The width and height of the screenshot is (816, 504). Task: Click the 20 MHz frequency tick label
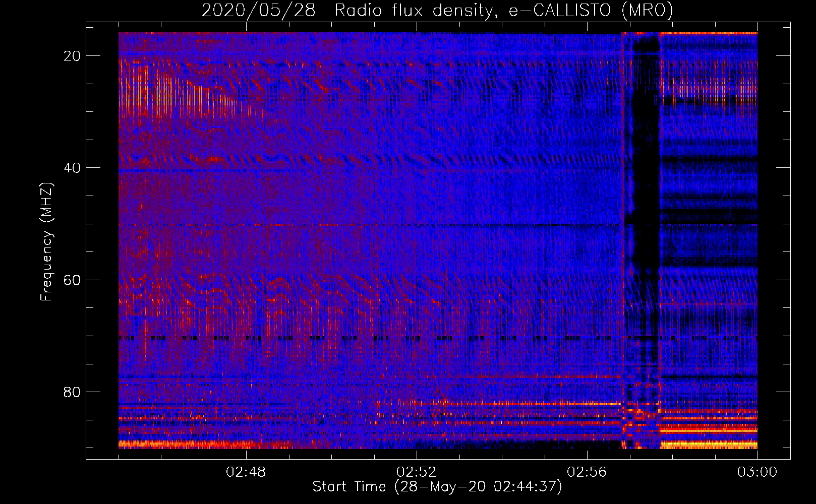[x=73, y=56]
